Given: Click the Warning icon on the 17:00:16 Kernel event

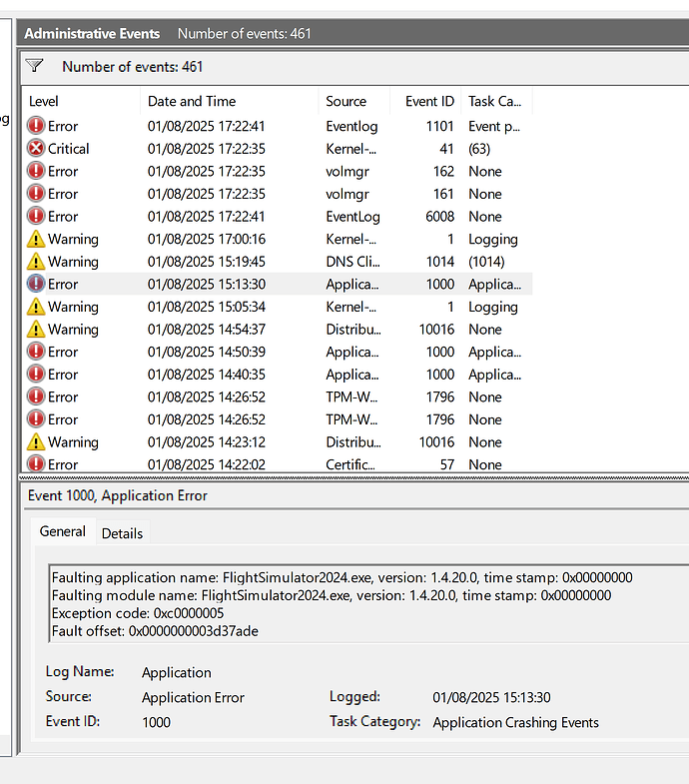Looking at the screenshot, I should click(x=36, y=240).
